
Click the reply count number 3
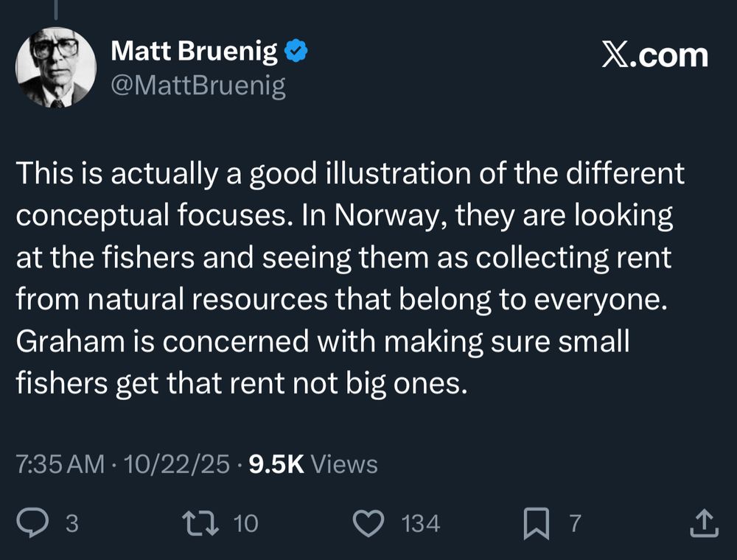(71, 524)
